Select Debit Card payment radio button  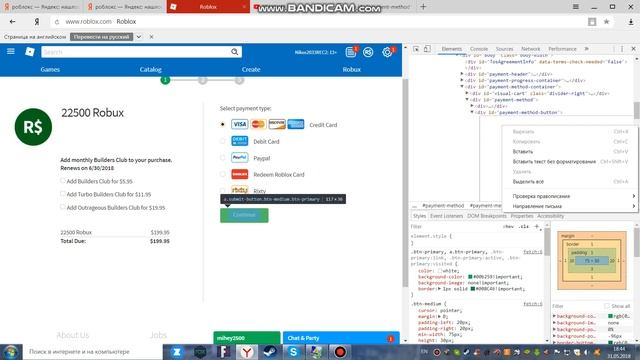click(x=222, y=141)
